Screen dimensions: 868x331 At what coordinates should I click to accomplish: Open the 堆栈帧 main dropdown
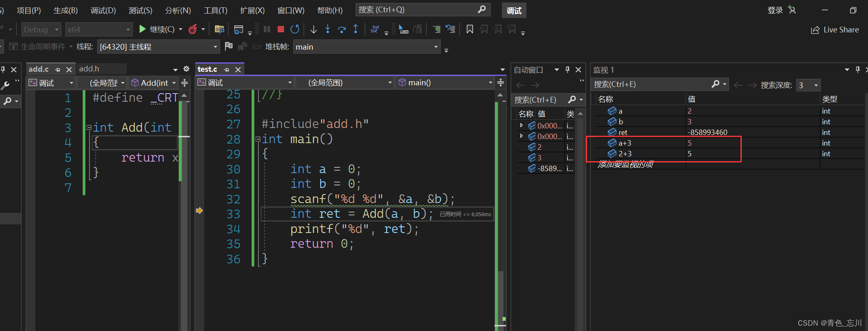[x=436, y=47]
